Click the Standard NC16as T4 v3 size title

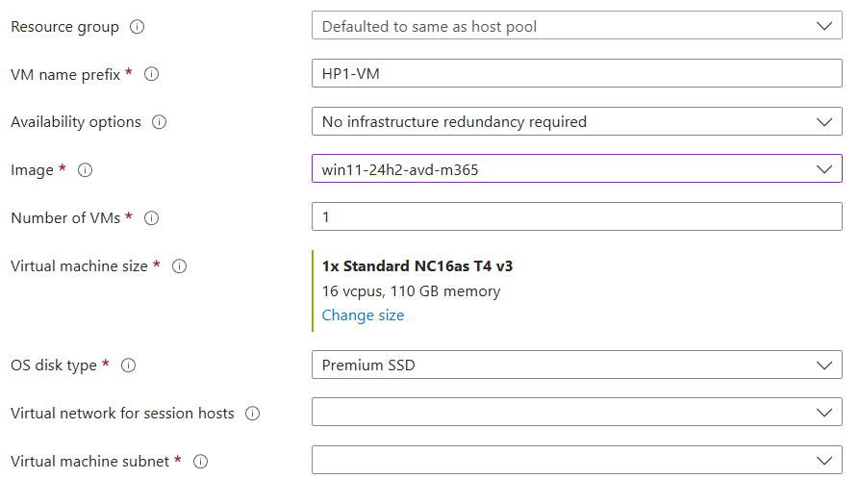pyautogui.click(x=424, y=266)
